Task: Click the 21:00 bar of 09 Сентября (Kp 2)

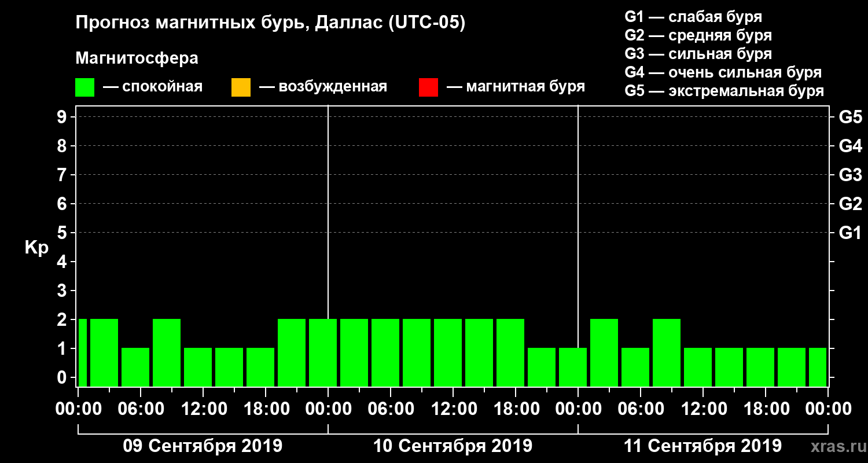Action: coord(292,352)
